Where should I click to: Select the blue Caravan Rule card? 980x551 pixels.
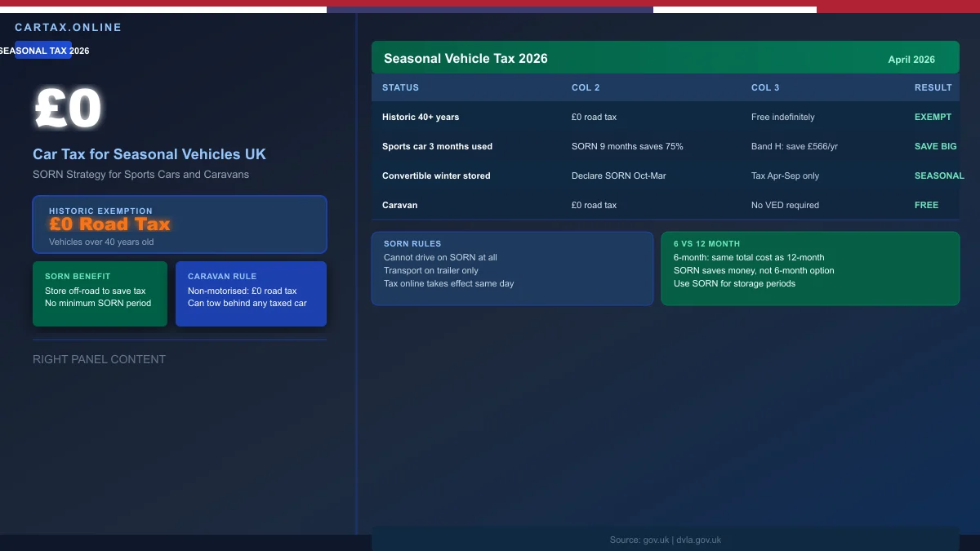coord(251,294)
